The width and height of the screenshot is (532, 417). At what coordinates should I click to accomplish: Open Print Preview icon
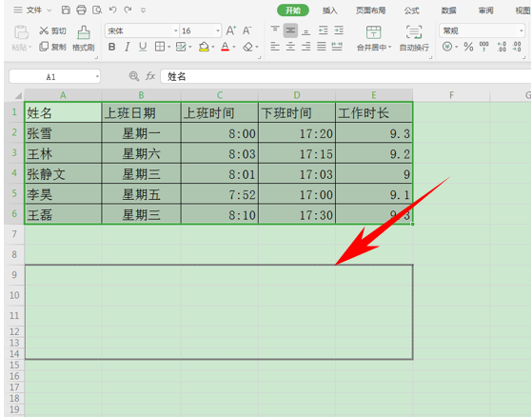[x=97, y=10]
